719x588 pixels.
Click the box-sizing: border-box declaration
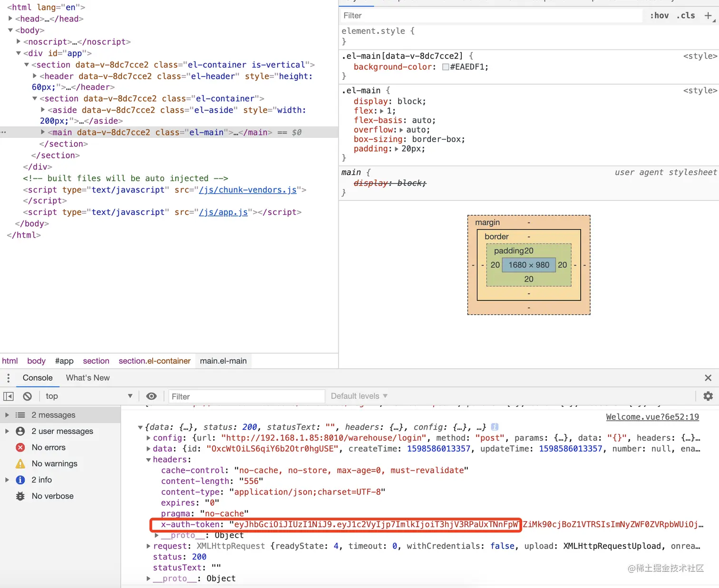(x=409, y=139)
